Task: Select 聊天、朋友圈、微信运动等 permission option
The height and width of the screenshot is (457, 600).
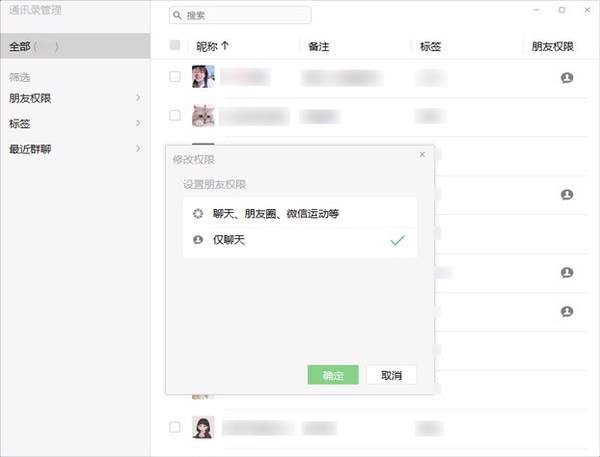Action: pyautogui.click(x=300, y=214)
